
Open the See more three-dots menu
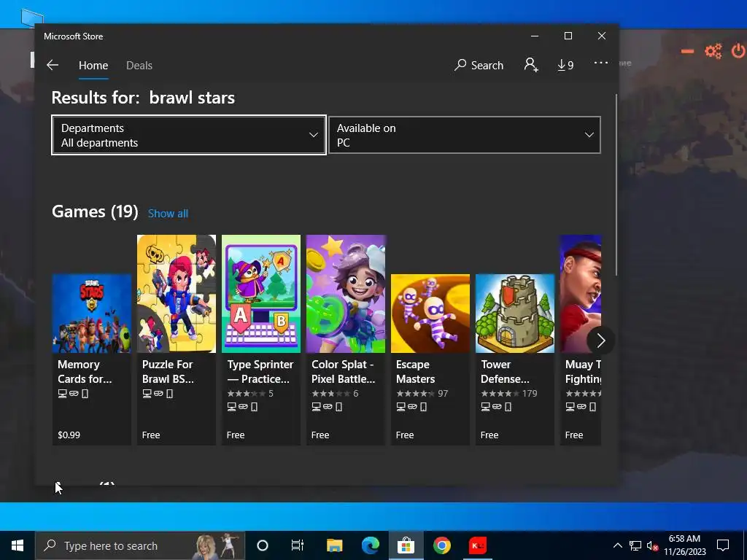(x=601, y=63)
